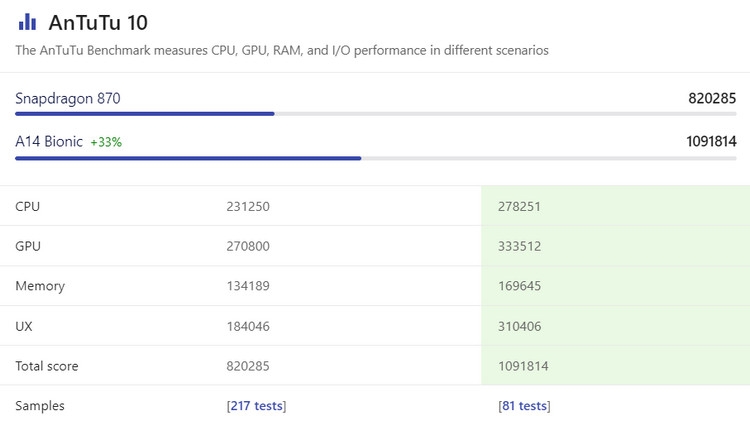The width and height of the screenshot is (750, 421).
Task: Click the AnTuTu 10 heading
Action: [x=98, y=22]
